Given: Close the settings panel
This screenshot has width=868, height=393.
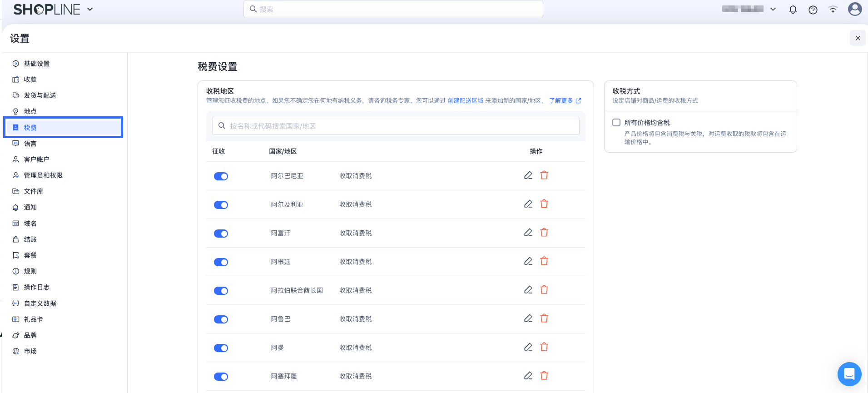Looking at the screenshot, I should tap(858, 38).
